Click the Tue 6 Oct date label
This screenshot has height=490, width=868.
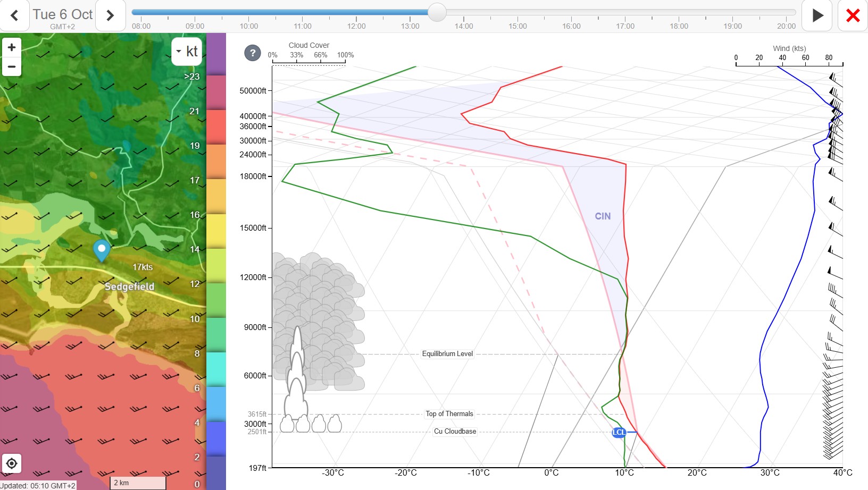click(x=63, y=14)
